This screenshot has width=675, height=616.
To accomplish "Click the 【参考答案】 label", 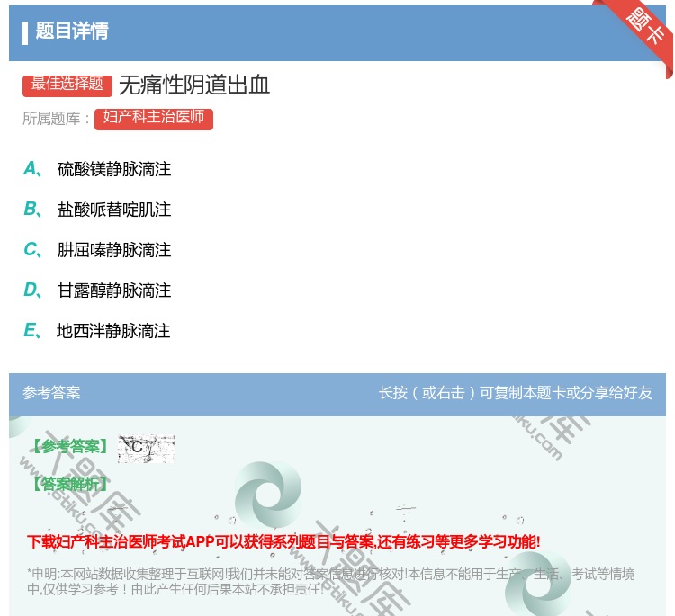I will coord(69,447).
